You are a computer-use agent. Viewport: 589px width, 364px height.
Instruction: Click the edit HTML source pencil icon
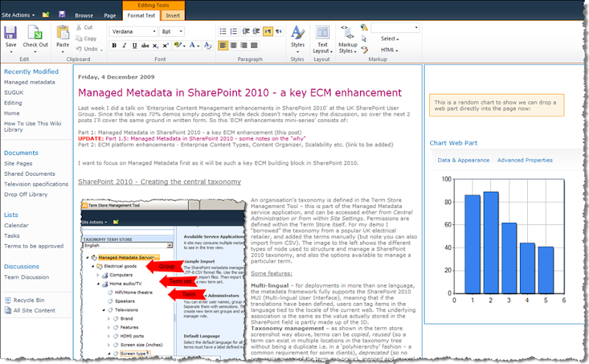tap(364, 49)
